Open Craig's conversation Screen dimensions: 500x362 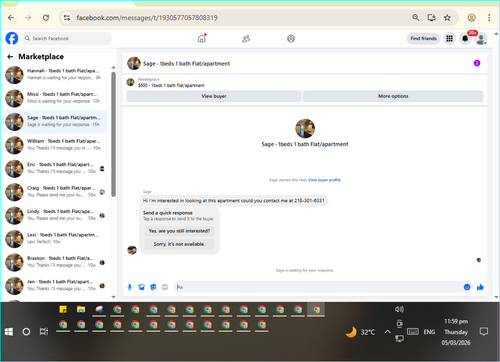(x=55, y=192)
